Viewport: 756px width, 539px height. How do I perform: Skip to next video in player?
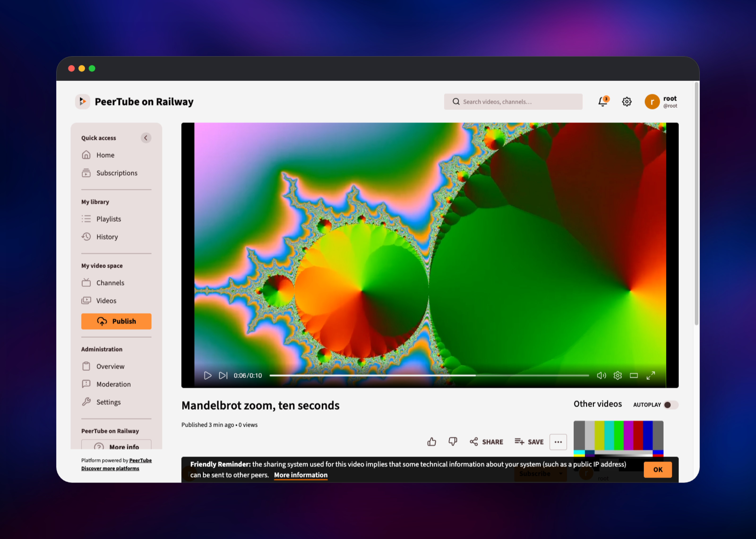pyautogui.click(x=223, y=375)
